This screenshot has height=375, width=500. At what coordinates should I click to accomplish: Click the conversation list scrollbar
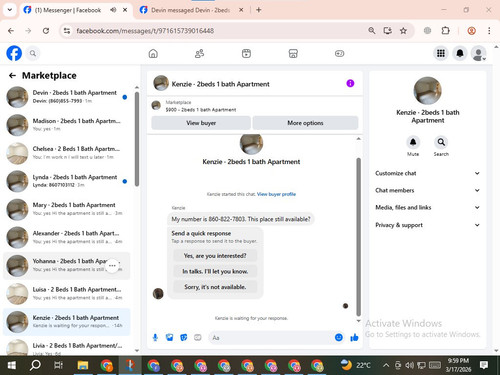click(137, 139)
